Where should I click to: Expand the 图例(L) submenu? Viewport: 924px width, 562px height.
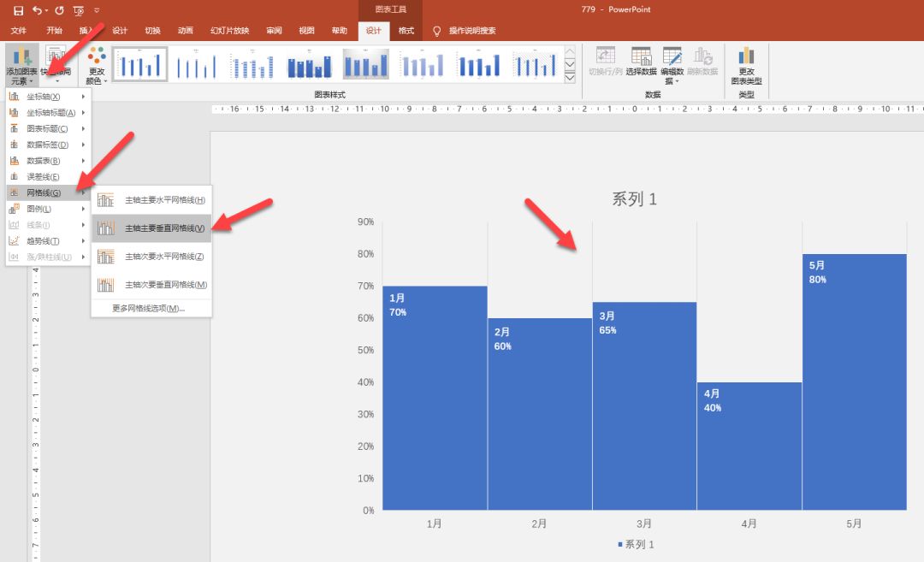point(47,209)
